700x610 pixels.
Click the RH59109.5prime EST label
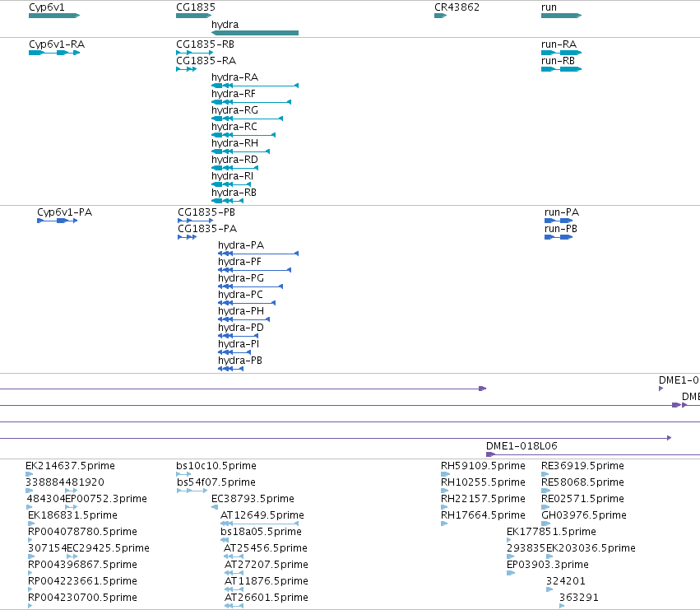pyautogui.click(x=483, y=466)
